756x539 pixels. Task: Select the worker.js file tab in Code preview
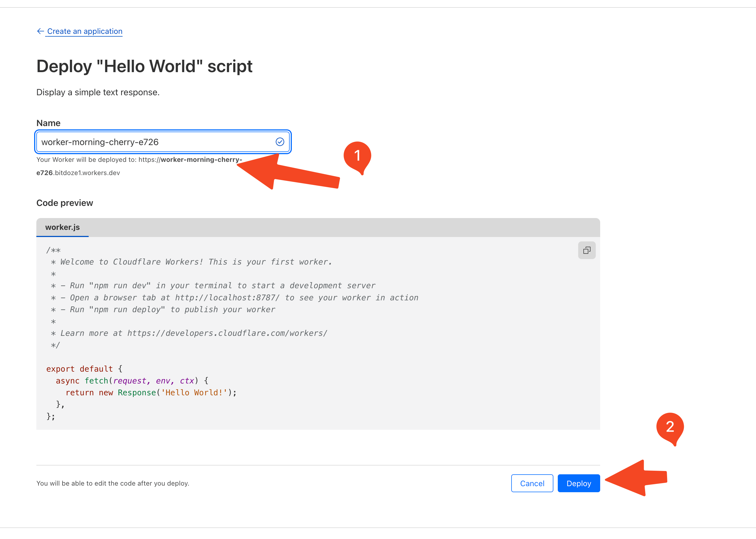(62, 227)
